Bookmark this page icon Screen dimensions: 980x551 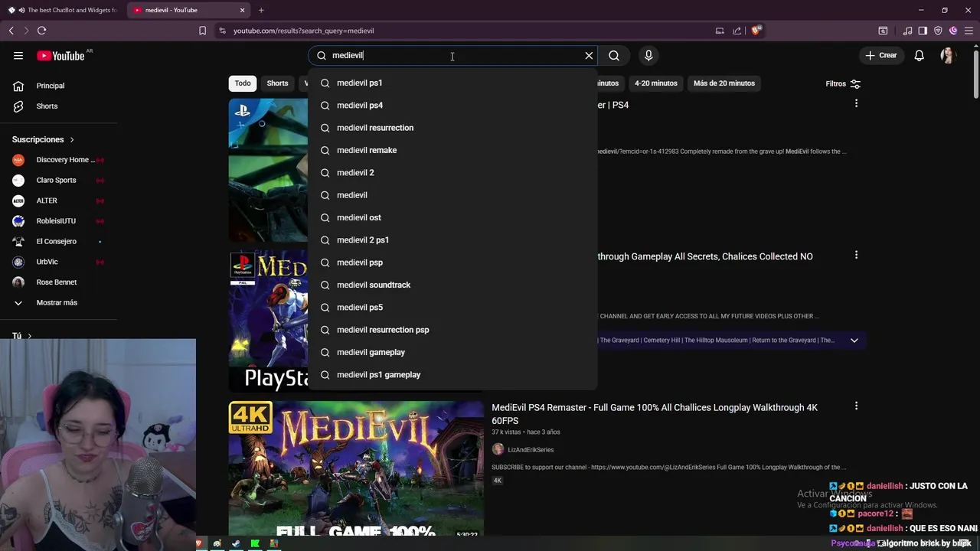(x=202, y=31)
